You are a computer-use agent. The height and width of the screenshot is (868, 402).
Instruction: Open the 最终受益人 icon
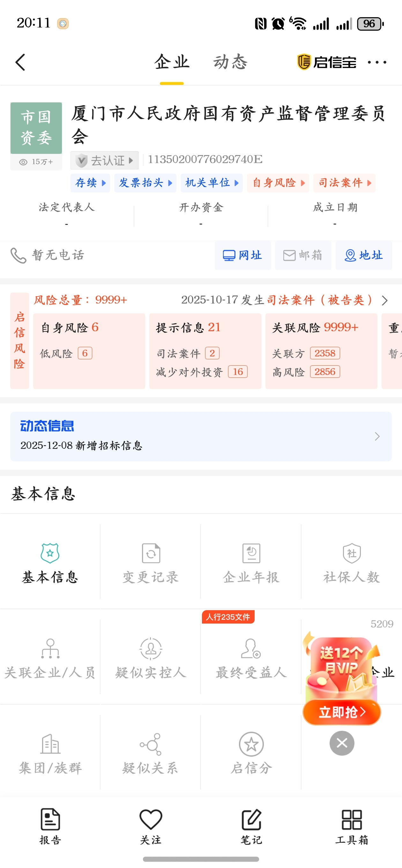pyautogui.click(x=251, y=649)
